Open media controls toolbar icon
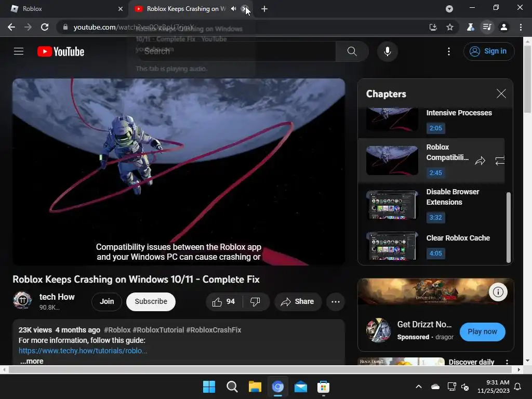This screenshot has height=399, width=532. coord(487,27)
